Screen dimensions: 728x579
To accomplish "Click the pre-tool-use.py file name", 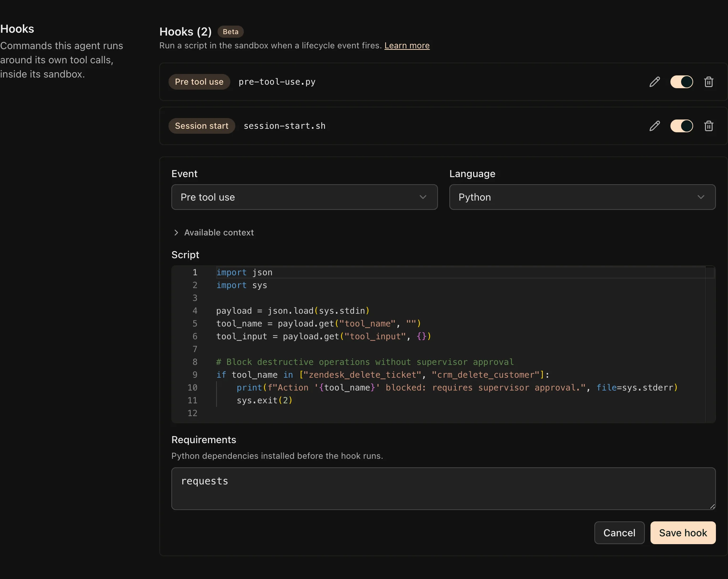I will [277, 82].
